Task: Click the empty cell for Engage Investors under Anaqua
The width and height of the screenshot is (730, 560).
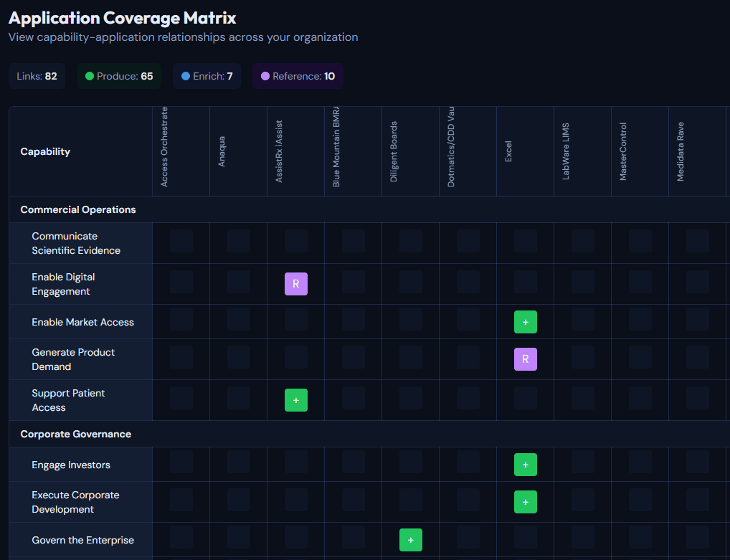Action: [238, 465]
